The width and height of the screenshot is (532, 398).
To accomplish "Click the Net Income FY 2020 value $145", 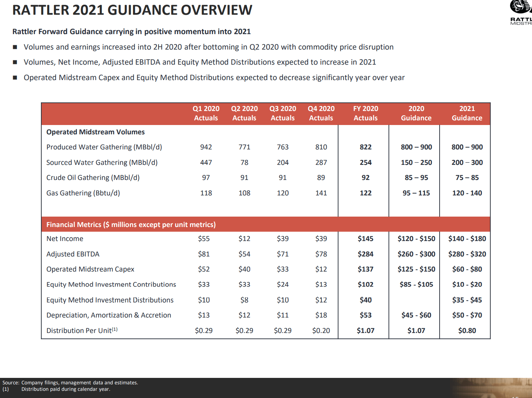I will 366,239.
